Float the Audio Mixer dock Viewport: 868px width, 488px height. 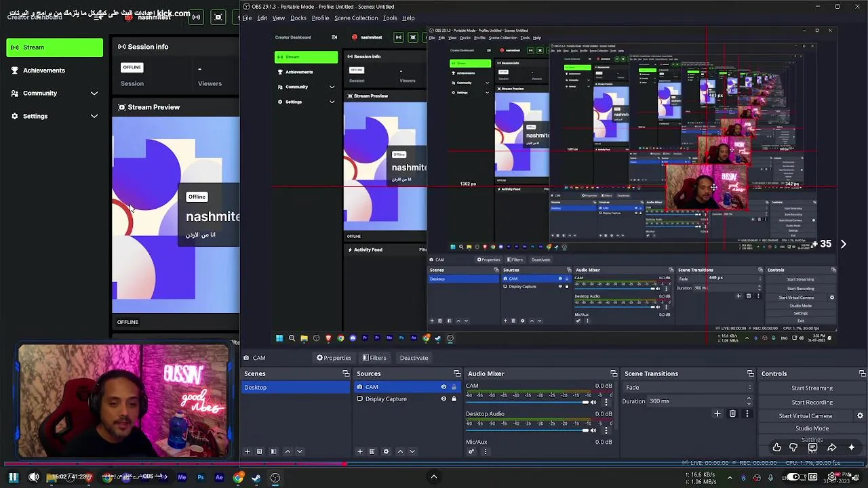point(614,373)
